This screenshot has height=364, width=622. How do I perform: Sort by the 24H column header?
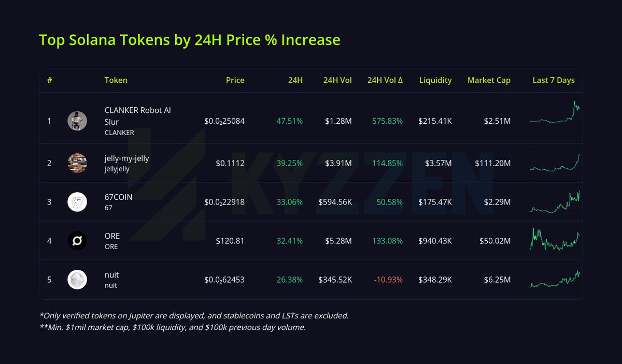click(295, 80)
